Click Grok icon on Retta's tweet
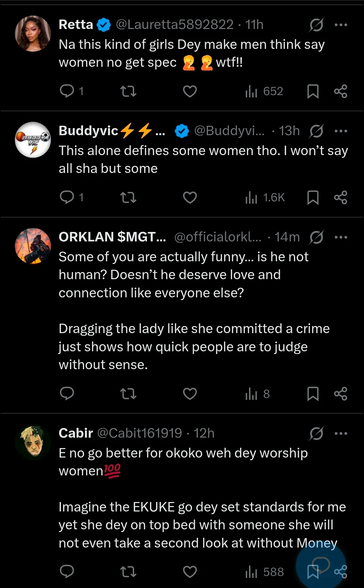Viewport: 364px width, 588px height. (x=316, y=25)
